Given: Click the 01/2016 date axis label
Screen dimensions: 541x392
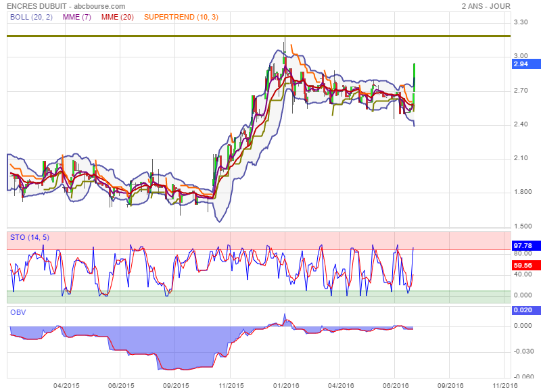Looking at the screenshot, I should click(x=286, y=385).
